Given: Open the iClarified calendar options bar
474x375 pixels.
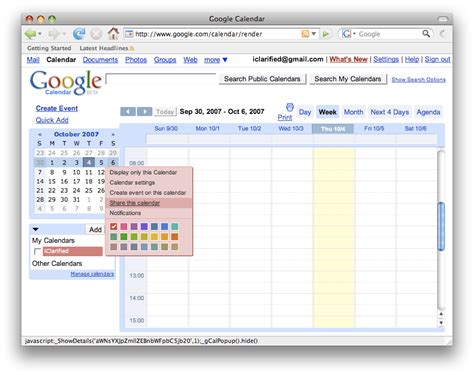Looking at the screenshot, I should tap(73, 251).
